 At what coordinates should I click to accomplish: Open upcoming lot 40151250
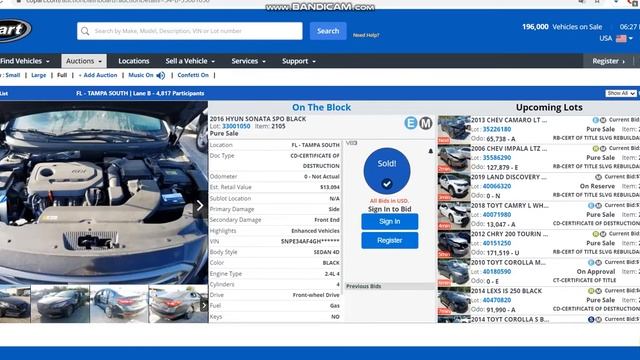click(497, 243)
